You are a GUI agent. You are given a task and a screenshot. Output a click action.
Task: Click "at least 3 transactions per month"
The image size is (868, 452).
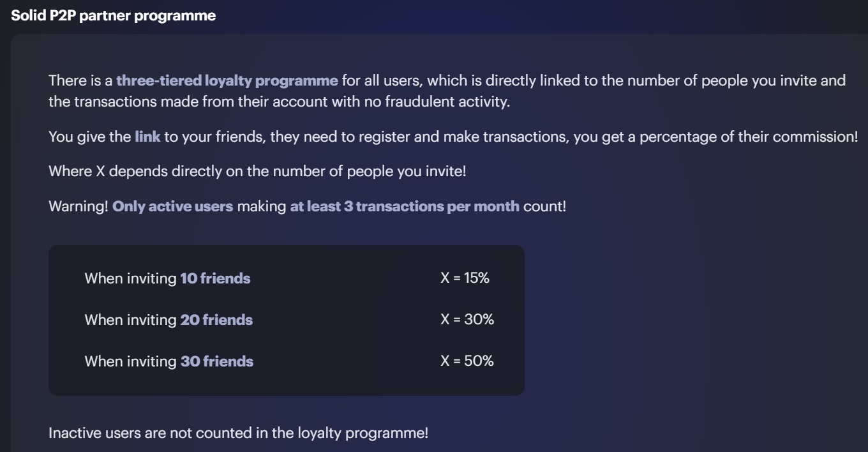(404, 207)
